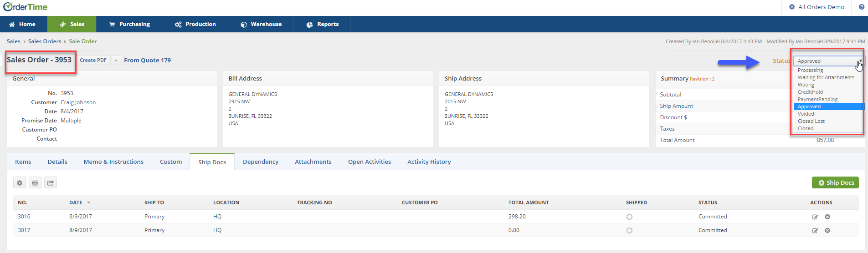Delete ship doc 3016
868x253 pixels.
(x=827, y=217)
